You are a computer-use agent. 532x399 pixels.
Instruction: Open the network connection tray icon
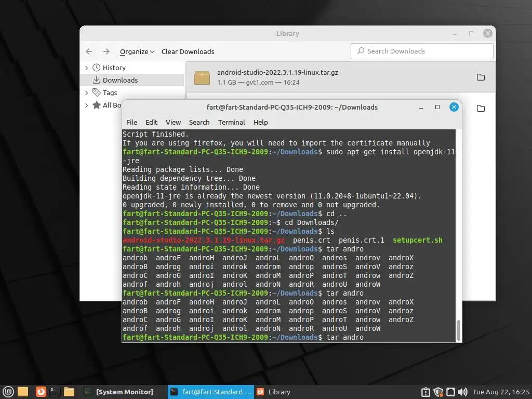coord(450,392)
